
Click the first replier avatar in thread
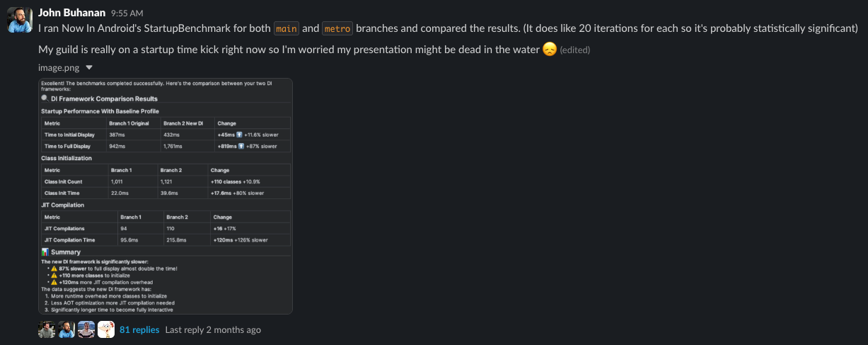47,329
